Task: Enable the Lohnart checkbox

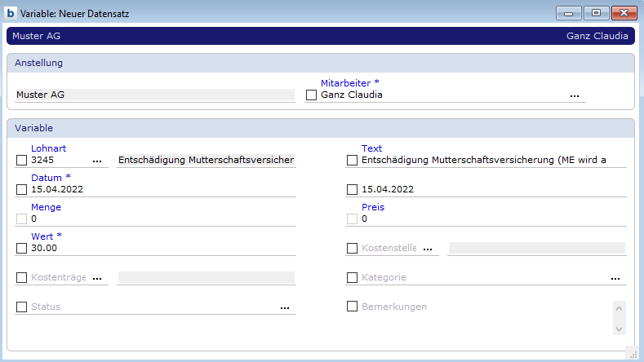Action: pyautogui.click(x=21, y=161)
